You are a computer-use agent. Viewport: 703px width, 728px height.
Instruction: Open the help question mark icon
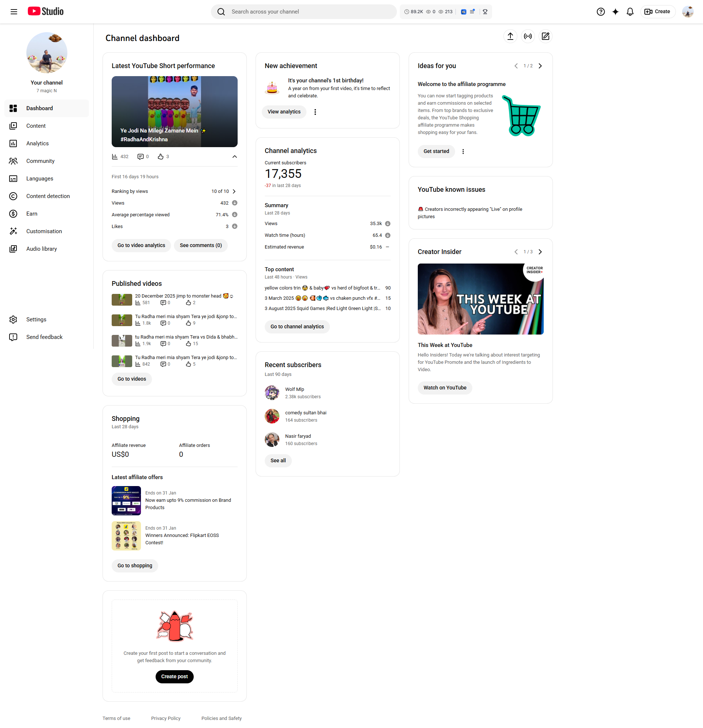600,12
